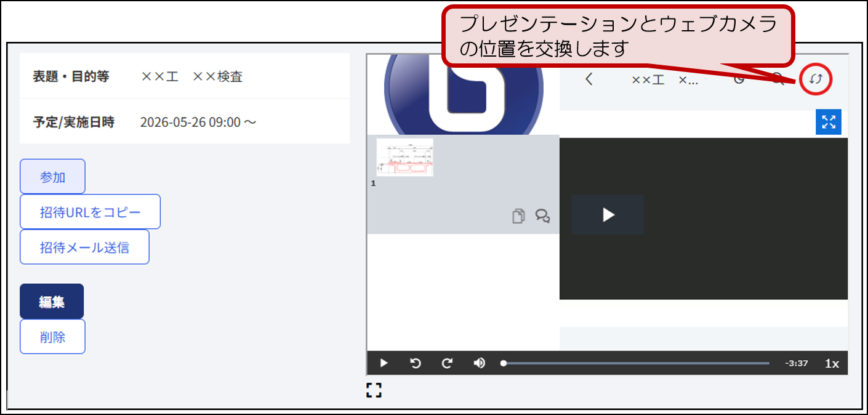Play the webcam video with center play button
The image size is (868, 415).
(x=608, y=214)
